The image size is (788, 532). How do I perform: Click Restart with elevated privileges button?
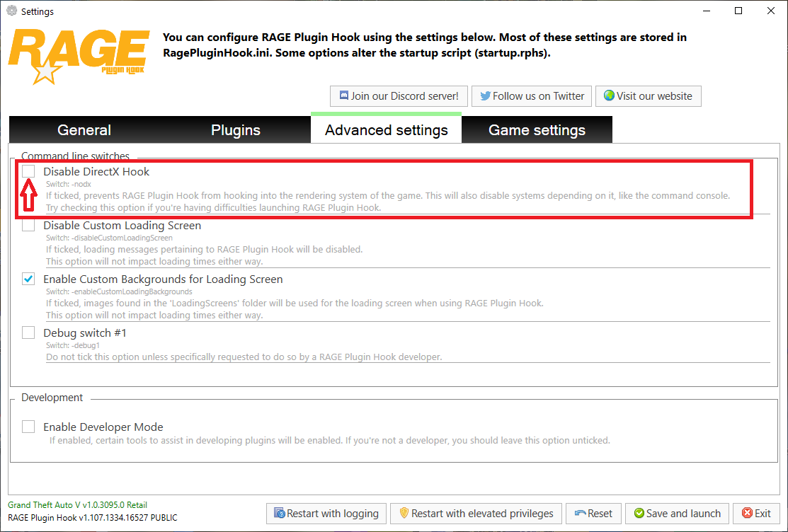click(476, 514)
